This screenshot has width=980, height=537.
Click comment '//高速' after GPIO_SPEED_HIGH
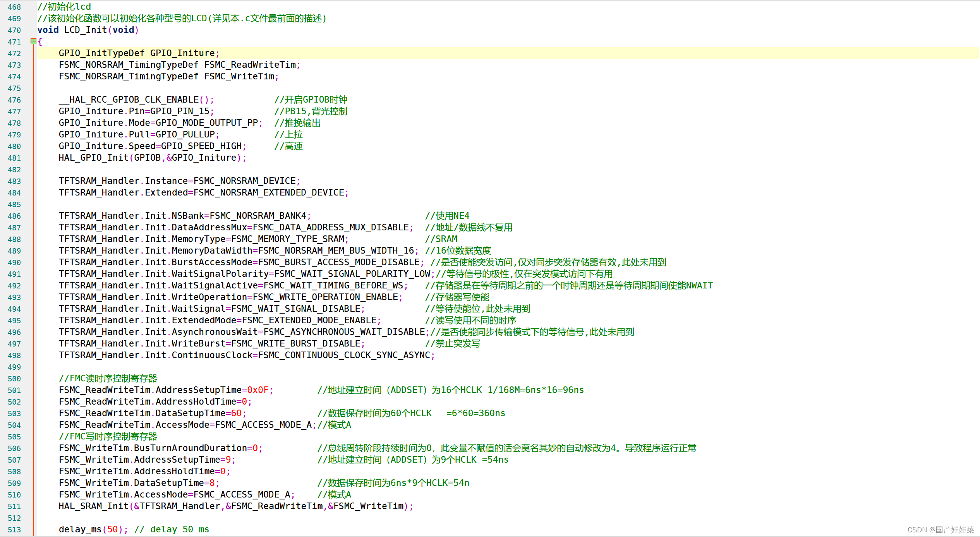coord(288,146)
